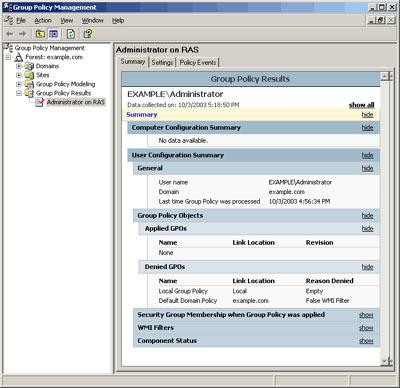Click the Help toolbar icon

(88, 34)
